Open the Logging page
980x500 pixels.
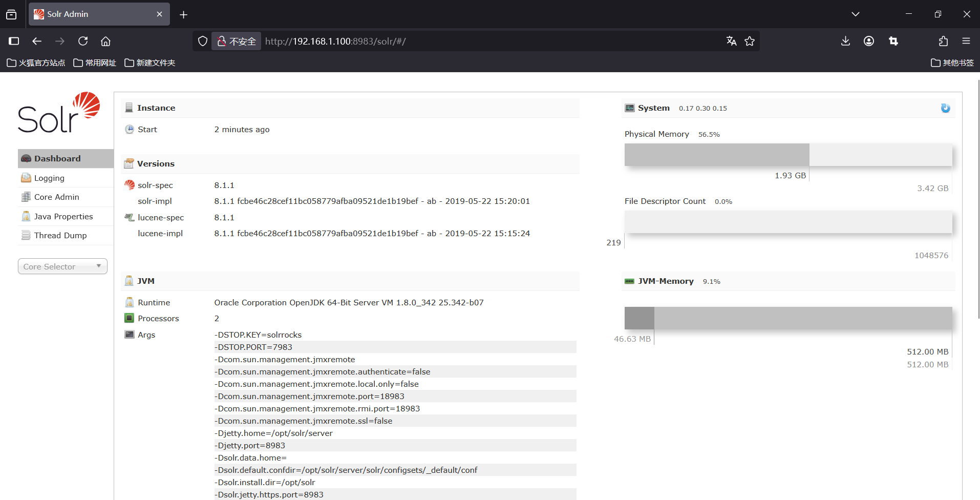coord(66,178)
